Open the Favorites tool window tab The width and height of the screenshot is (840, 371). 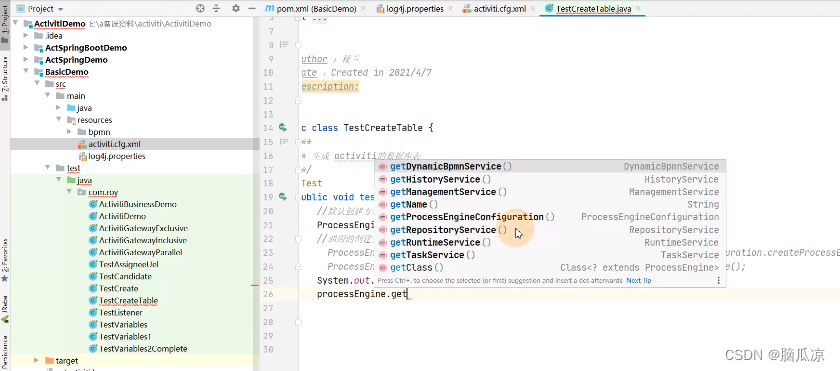coord(5,261)
